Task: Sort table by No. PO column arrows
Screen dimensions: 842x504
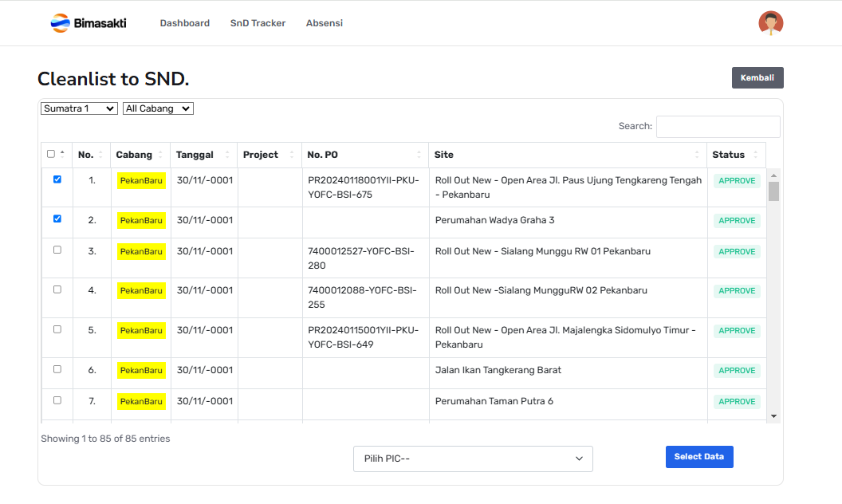Action: click(x=419, y=155)
